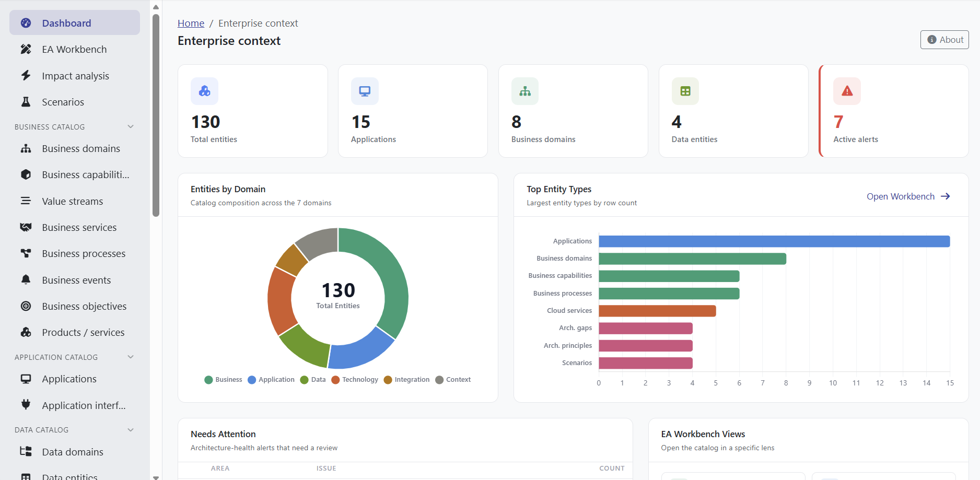This screenshot has width=980, height=480.
Task: Click the Total entities cubes card icon
Action: pos(204,91)
